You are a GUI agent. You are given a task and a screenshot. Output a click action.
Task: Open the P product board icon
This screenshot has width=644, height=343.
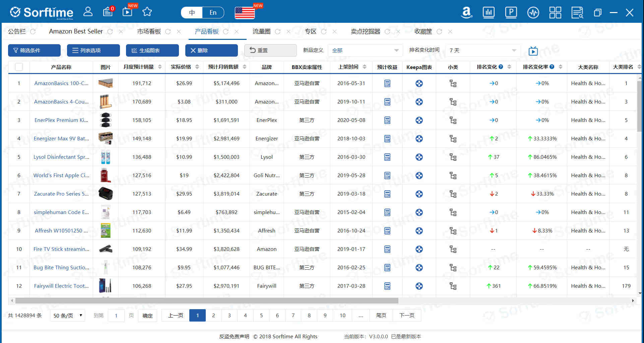tap(511, 13)
